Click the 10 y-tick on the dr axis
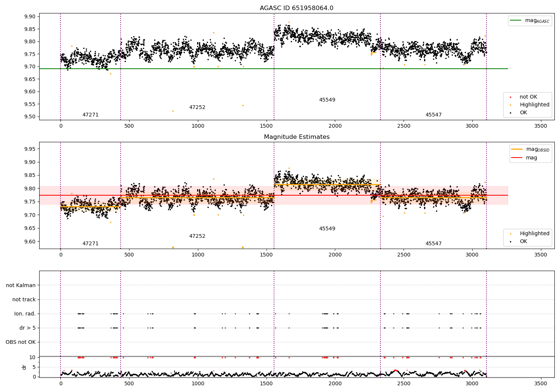 [x=32, y=357]
